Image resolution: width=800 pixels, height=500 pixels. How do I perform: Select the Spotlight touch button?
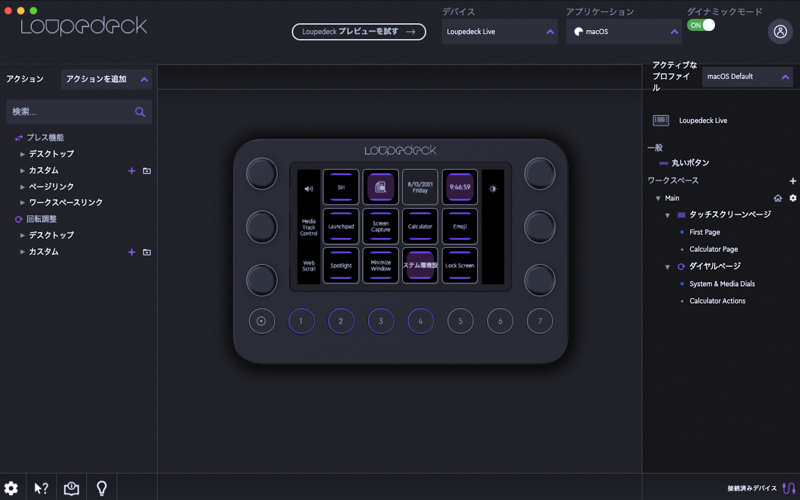pos(341,265)
